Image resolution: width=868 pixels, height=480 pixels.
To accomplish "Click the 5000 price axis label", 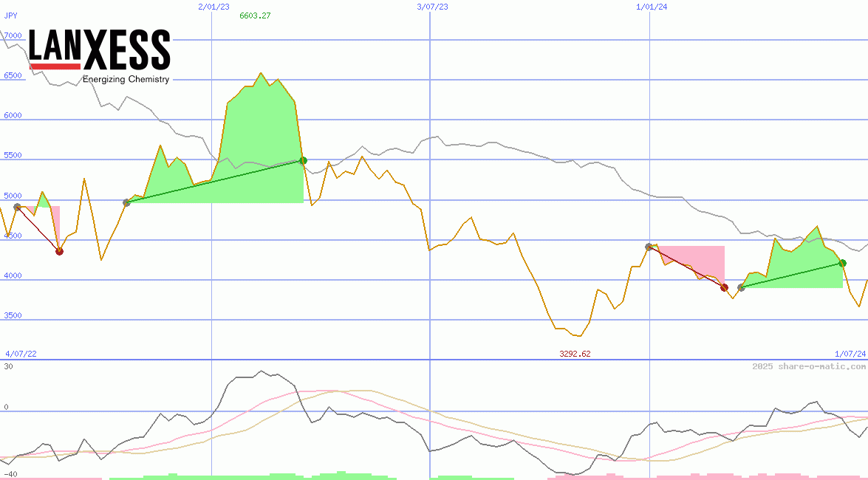I will [13, 196].
